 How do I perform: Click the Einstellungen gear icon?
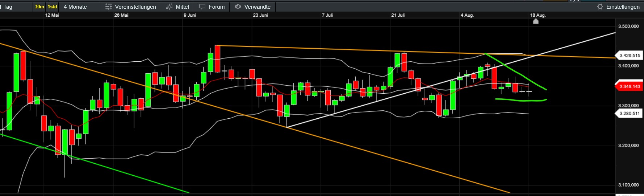[x=600, y=7]
